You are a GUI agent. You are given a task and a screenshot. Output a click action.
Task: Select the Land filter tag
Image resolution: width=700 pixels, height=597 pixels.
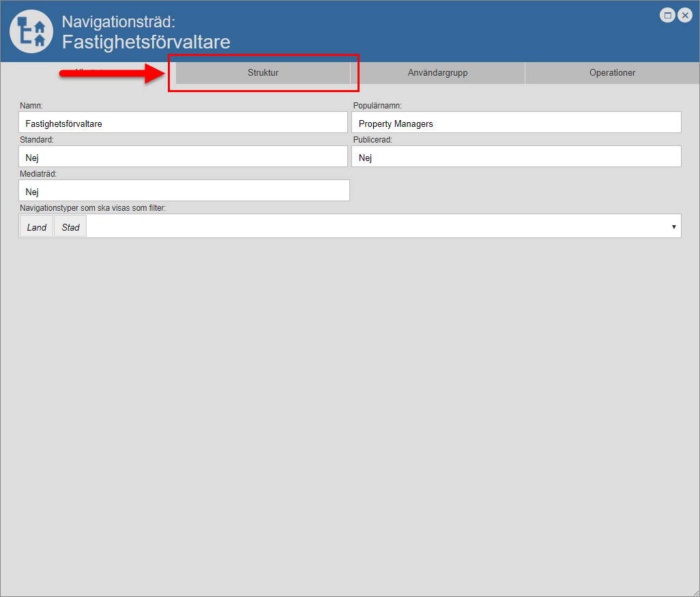(37, 227)
